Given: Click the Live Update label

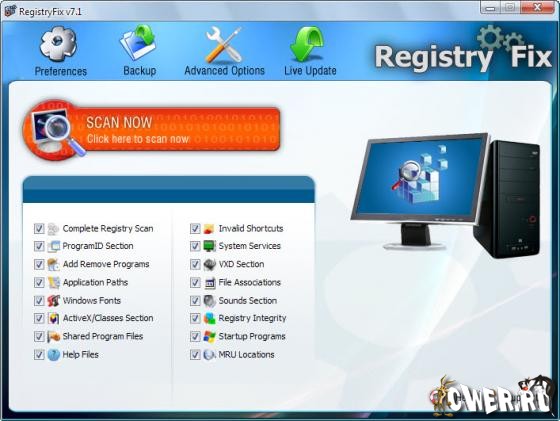Looking at the screenshot, I should pyautogui.click(x=310, y=70).
